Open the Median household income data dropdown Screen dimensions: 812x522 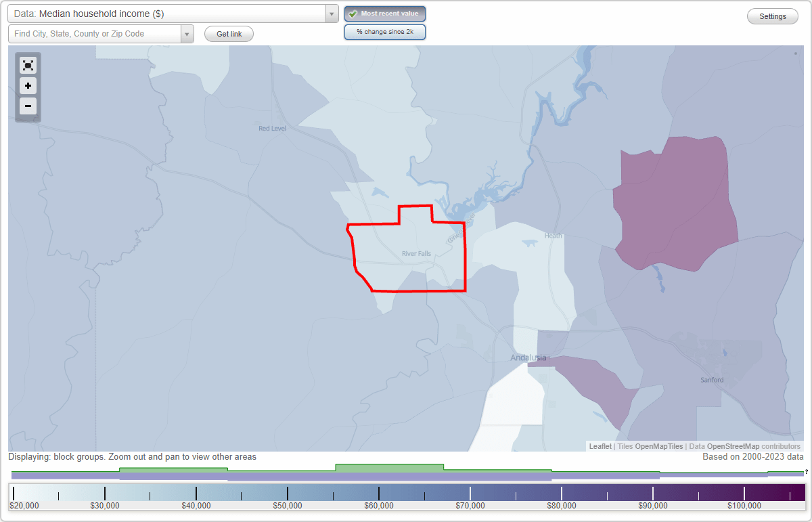point(169,13)
